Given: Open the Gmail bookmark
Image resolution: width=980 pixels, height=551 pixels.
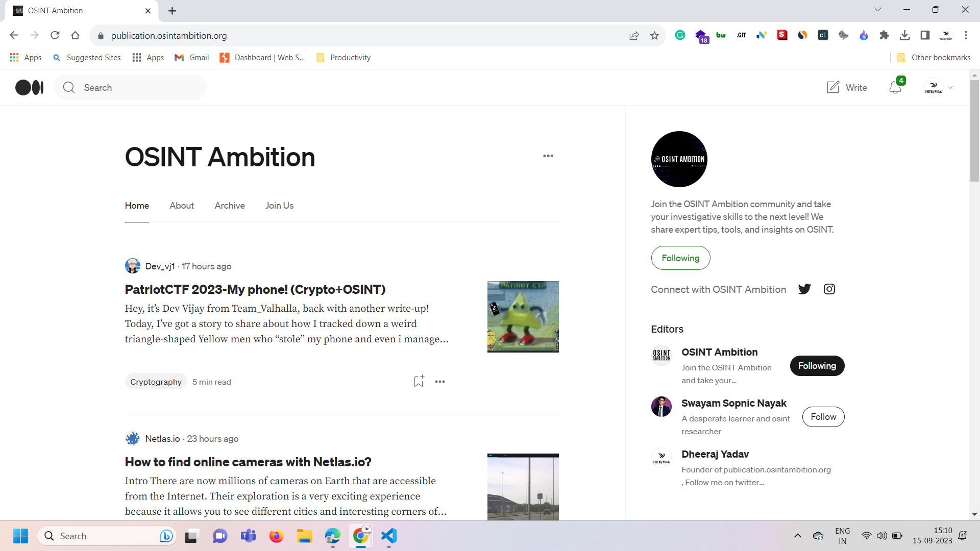Looking at the screenshot, I should coord(191,58).
